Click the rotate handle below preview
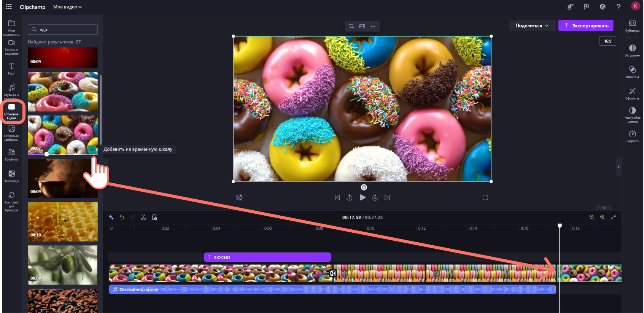The image size is (644, 313). pyautogui.click(x=364, y=187)
